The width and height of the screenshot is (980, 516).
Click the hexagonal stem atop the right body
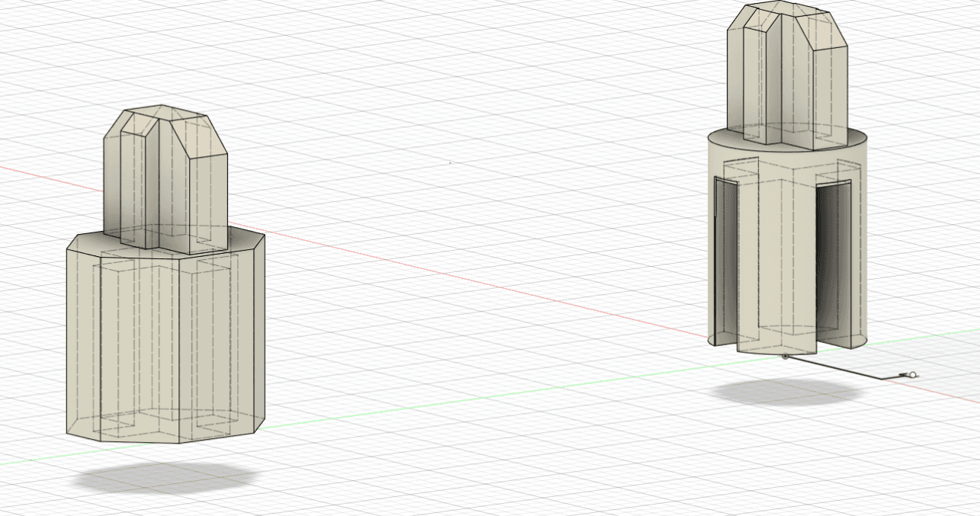[786, 76]
